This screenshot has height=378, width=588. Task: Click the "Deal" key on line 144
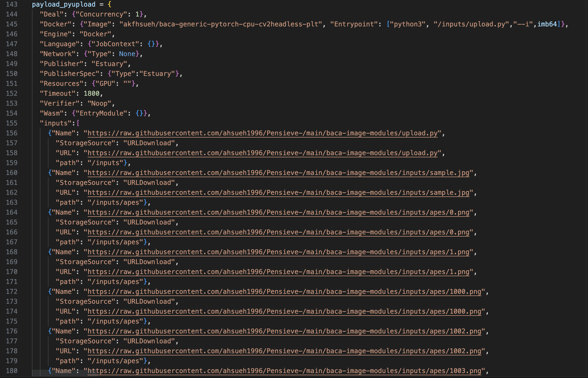(52, 14)
